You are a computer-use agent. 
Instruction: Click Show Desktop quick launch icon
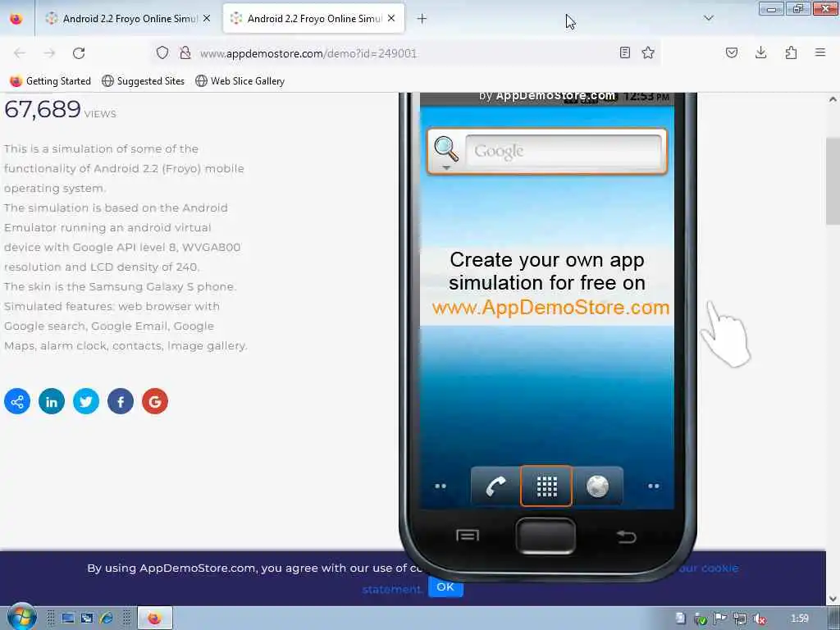[68, 619]
